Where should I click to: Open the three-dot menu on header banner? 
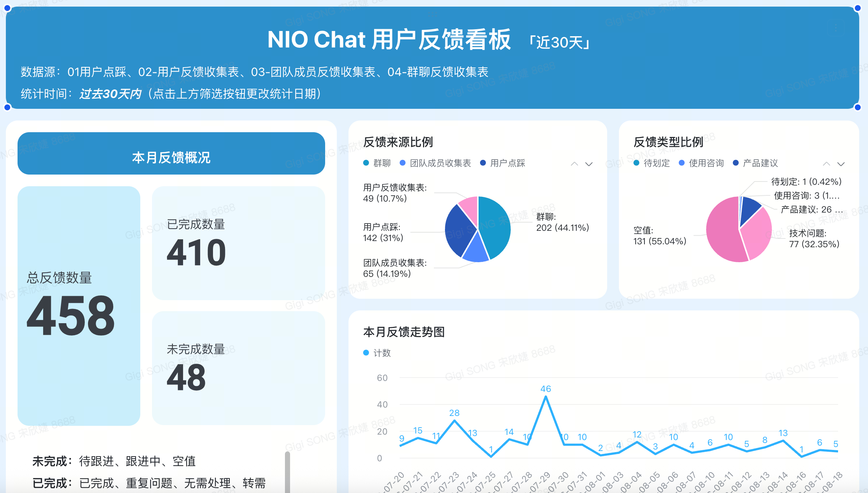[x=836, y=28]
